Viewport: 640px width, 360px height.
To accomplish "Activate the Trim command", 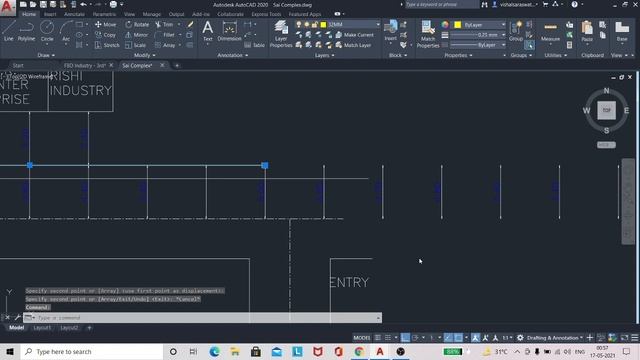I will point(164,24).
